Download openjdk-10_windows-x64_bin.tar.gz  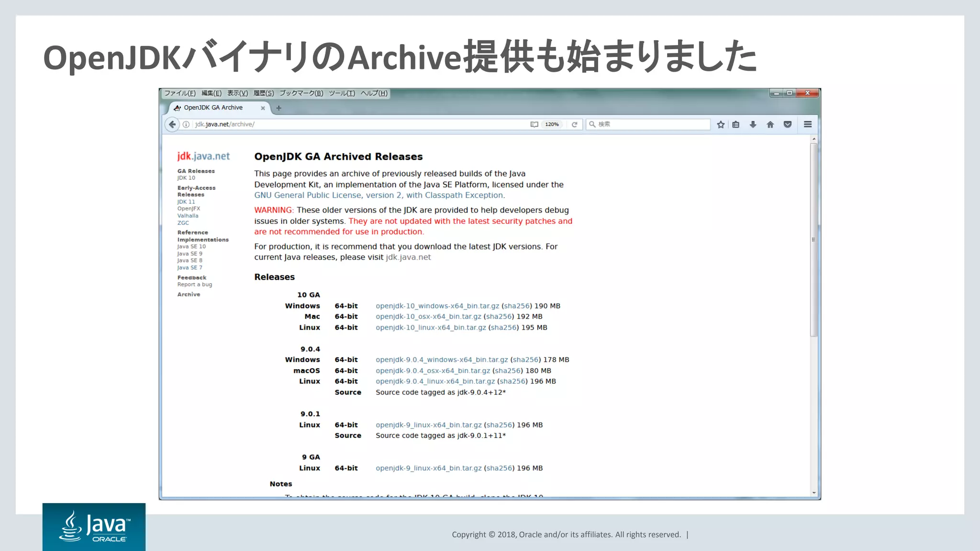click(x=437, y=306)
